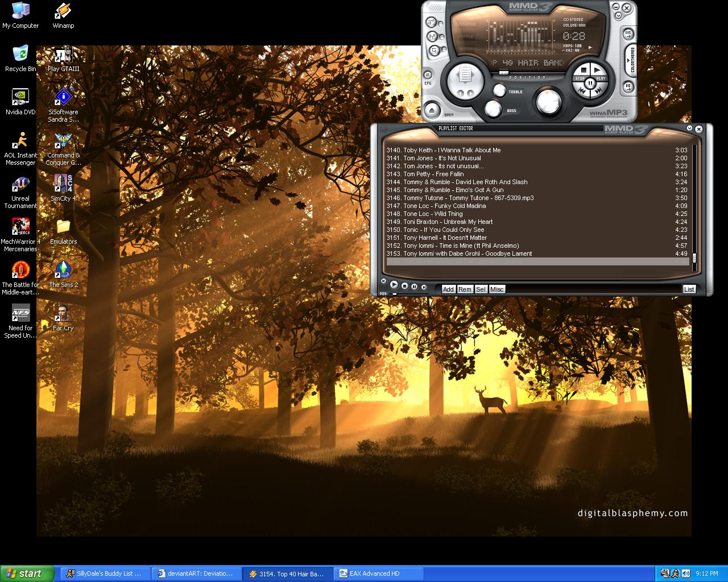Click the Treble knob
Screen dimensions: 728x582
[x=499, y=90]
